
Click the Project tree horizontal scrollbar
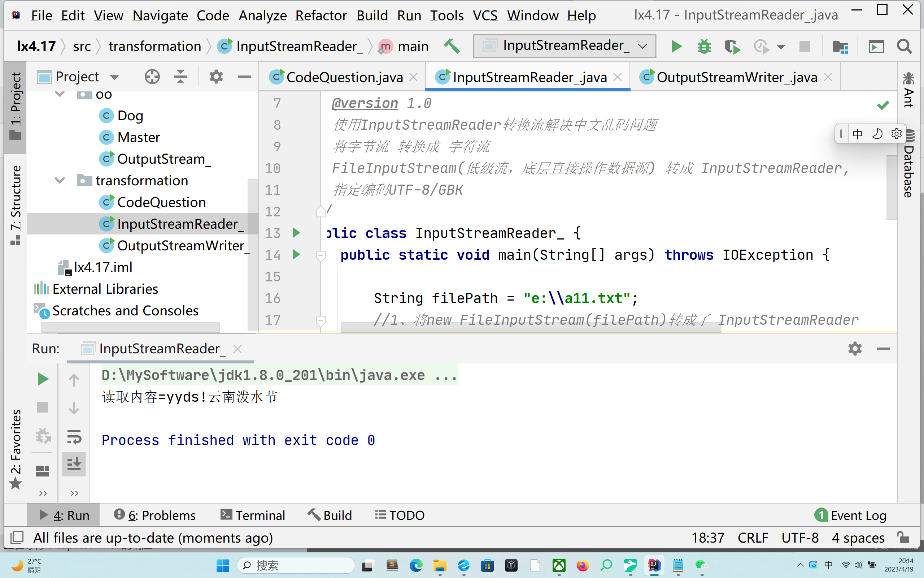point(130,327)
